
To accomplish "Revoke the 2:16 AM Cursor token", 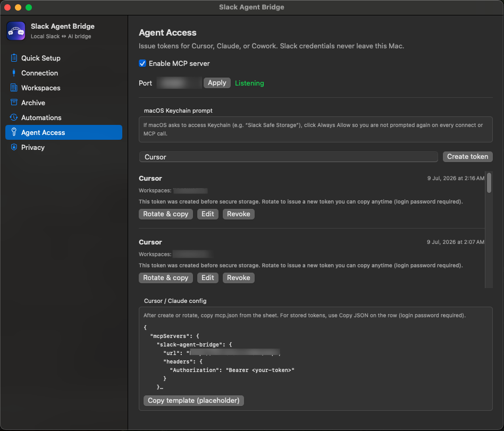I will (239, 214).
